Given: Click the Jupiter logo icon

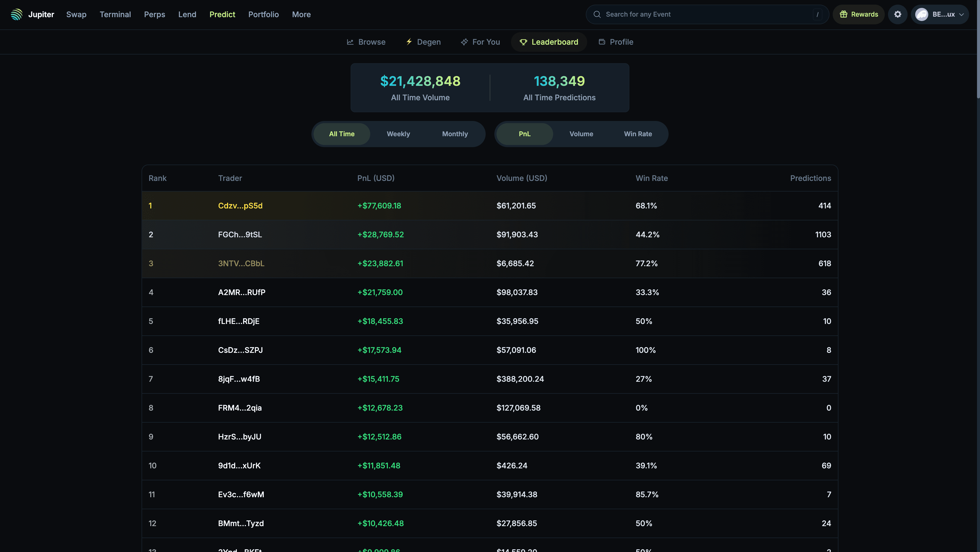Looking at the screenshot, I should click(16, 14).
